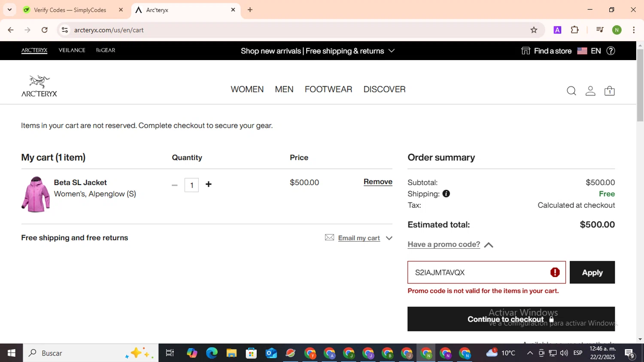
Task: Go to the ReGEAR site link
Action: 106,50
